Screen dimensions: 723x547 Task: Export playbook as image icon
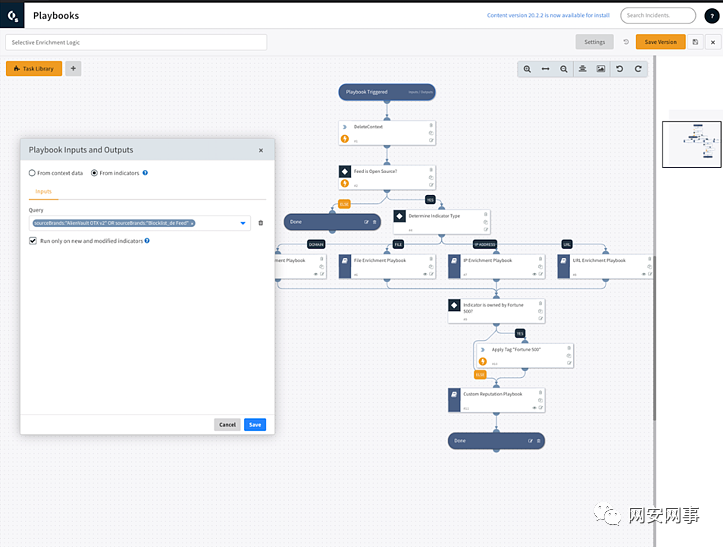(601, 69)
